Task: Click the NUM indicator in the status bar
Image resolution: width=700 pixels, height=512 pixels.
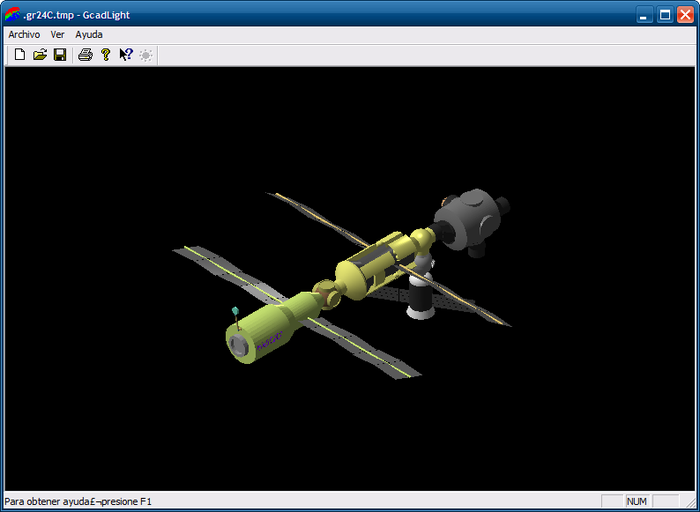Action: tap(637, 500)
